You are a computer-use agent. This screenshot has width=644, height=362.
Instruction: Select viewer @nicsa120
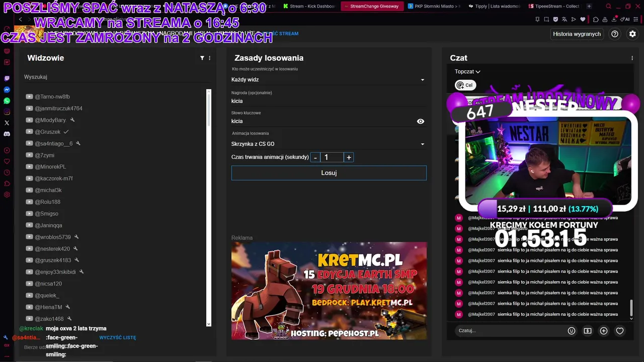[x=48, y=284]
